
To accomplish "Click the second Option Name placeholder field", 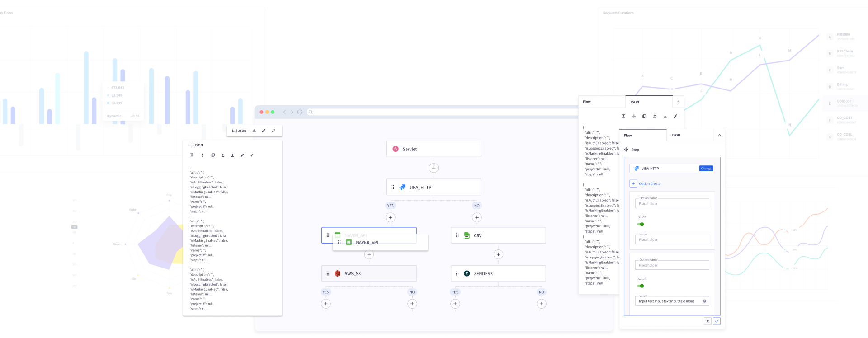I will (x=672, y=265).
